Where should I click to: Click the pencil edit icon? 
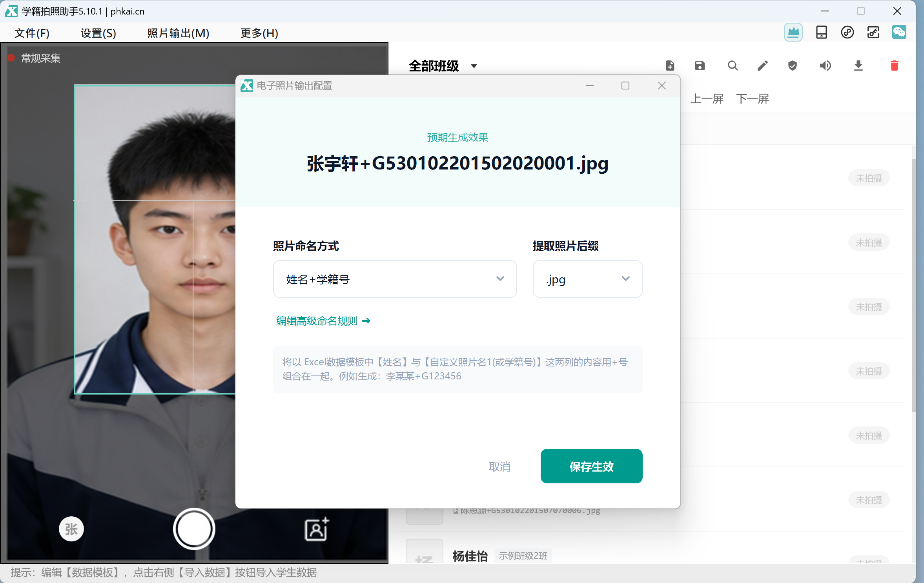point(762,66)
